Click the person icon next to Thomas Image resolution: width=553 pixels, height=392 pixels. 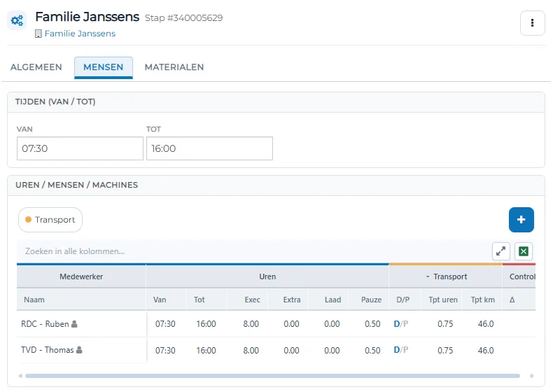pyautogui.click(x=79, y=350)
